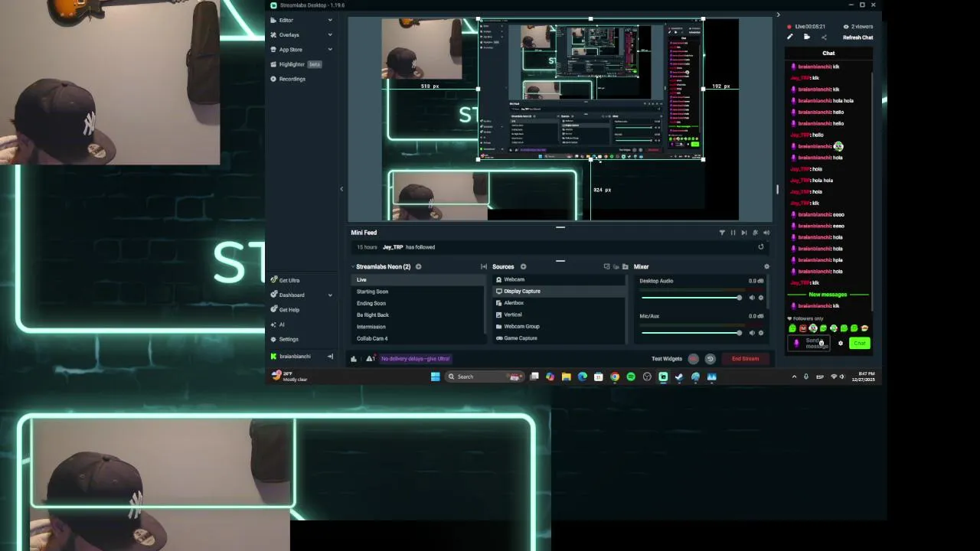This screenshot has width=980, height=551.
Task: Open performance stats chart icon
Action: (354, 359)
